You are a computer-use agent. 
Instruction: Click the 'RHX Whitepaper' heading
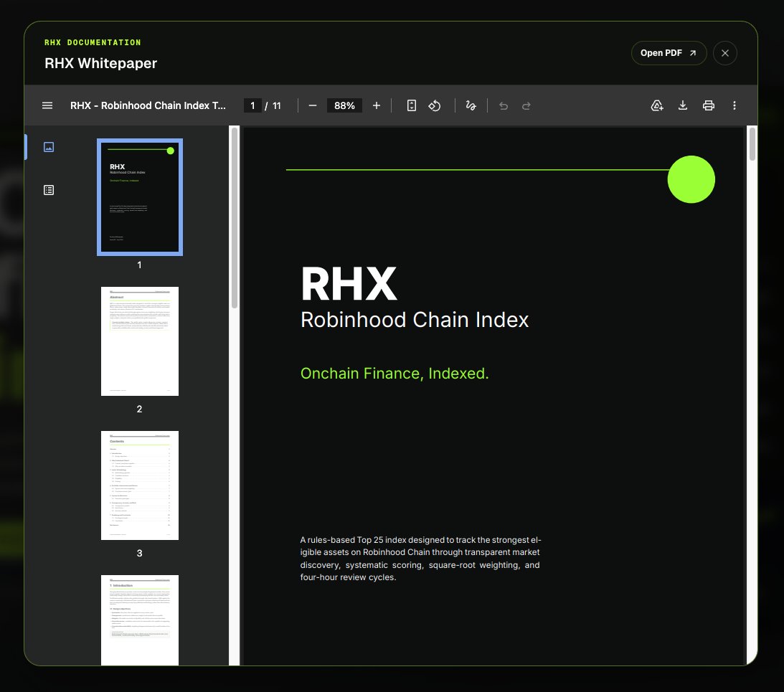click(100, 63)
